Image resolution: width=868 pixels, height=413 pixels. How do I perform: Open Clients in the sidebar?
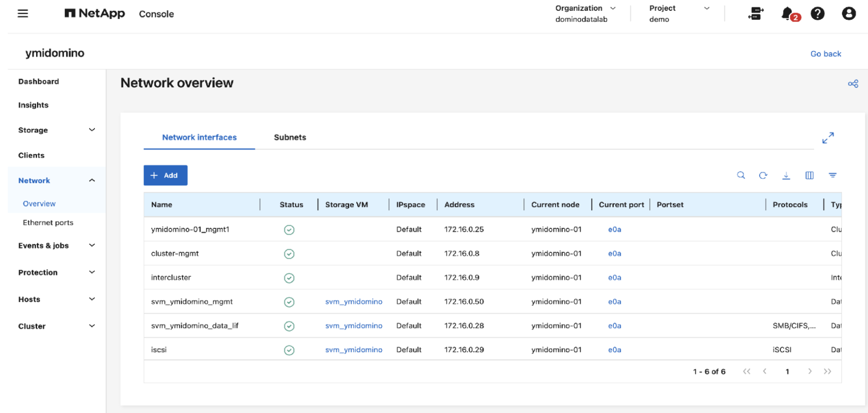tap(31, 155)
